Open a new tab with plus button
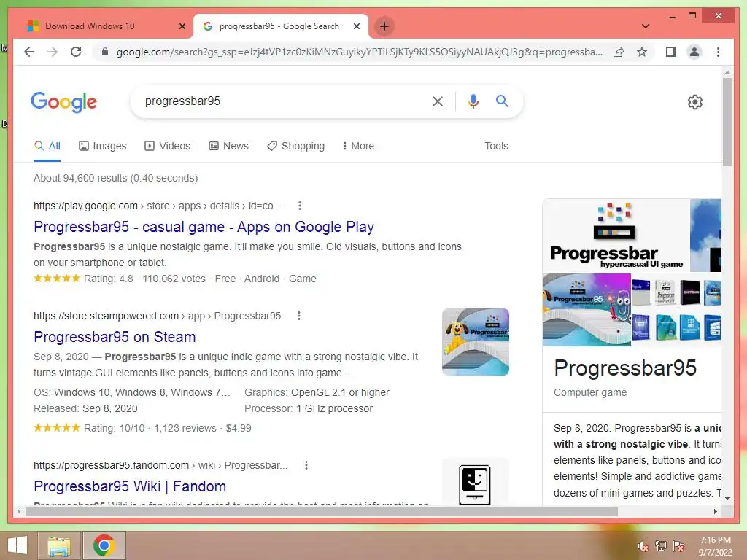This screenshot has height=560, width=747. 384,26
